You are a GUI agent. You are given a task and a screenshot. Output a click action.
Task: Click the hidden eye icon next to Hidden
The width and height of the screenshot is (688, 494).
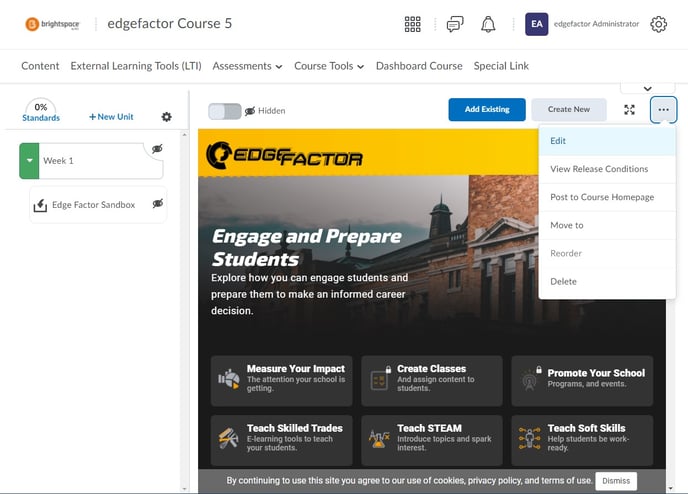click(x=250, y=111)
